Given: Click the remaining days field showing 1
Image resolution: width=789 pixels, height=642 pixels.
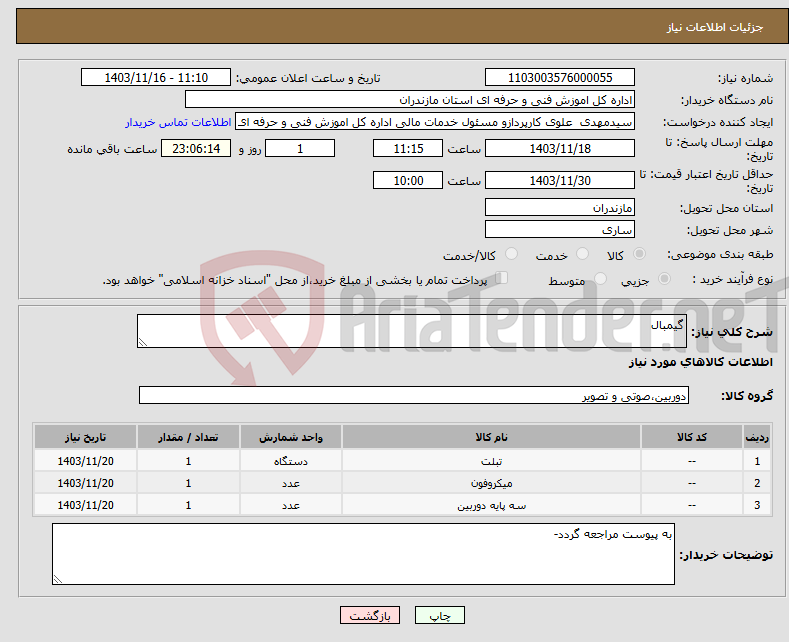Looking at the screenshot, I should (300, 148).
